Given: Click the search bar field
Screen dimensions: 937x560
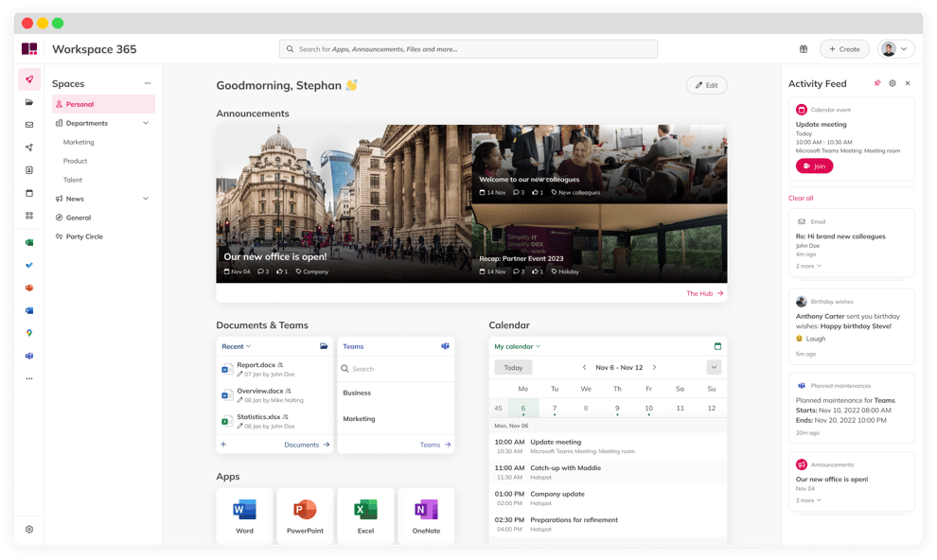Looking at the screenshot, I should tap(468, 49).
